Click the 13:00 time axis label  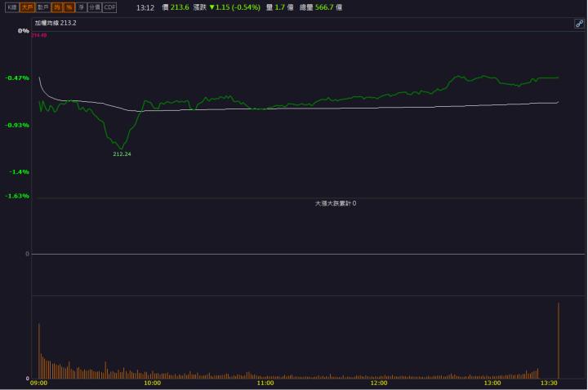(492, 383)
